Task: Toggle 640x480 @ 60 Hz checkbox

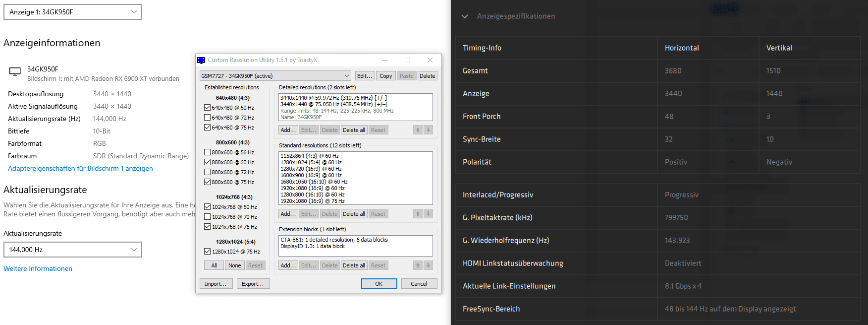Action: 208,108
